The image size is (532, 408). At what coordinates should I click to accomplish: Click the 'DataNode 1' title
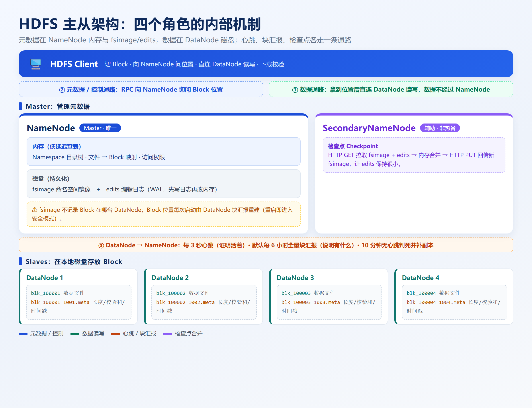(x=45, y=278)
